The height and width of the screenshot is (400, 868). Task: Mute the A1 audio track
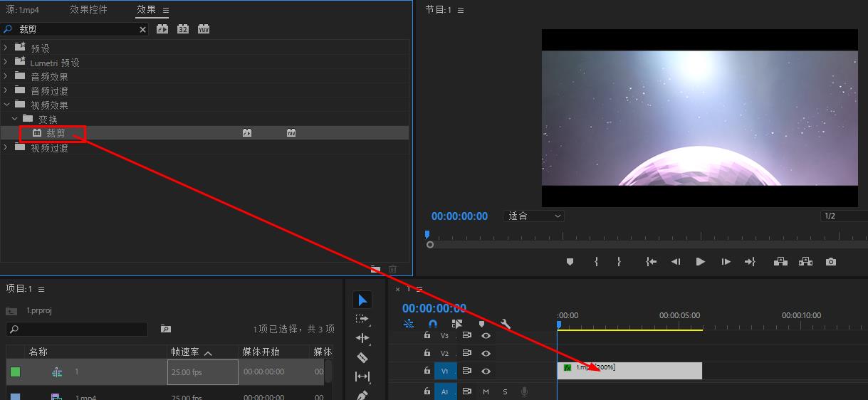[486, 391]
